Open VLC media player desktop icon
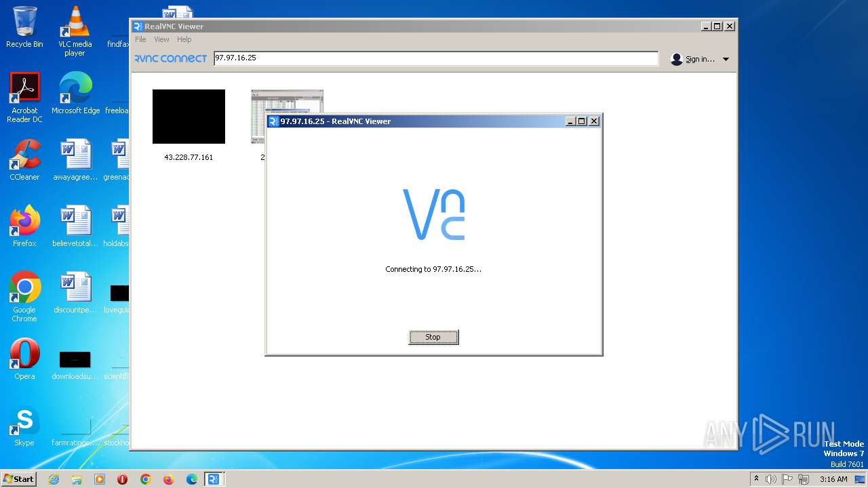The height and width of the screenshot is (488, 868). pos(75,31)
